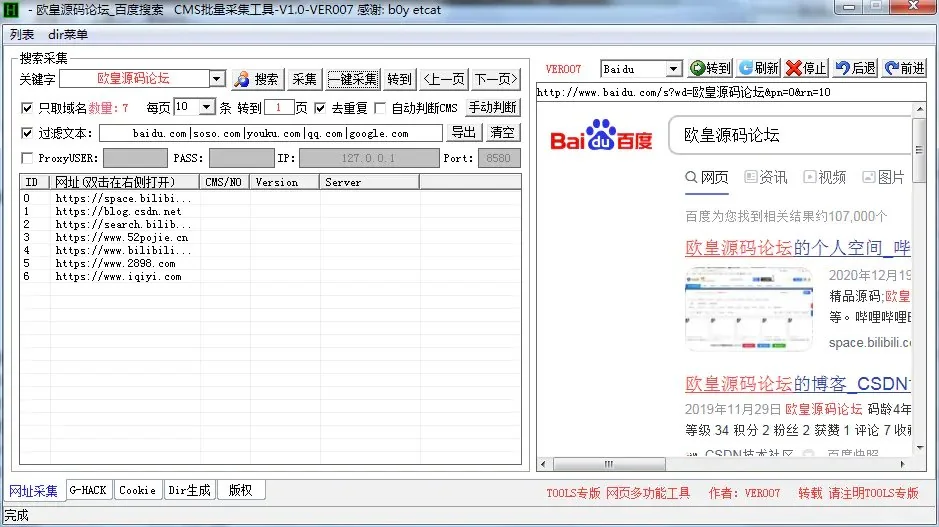Refresh the page with 刷新 button

758,68
